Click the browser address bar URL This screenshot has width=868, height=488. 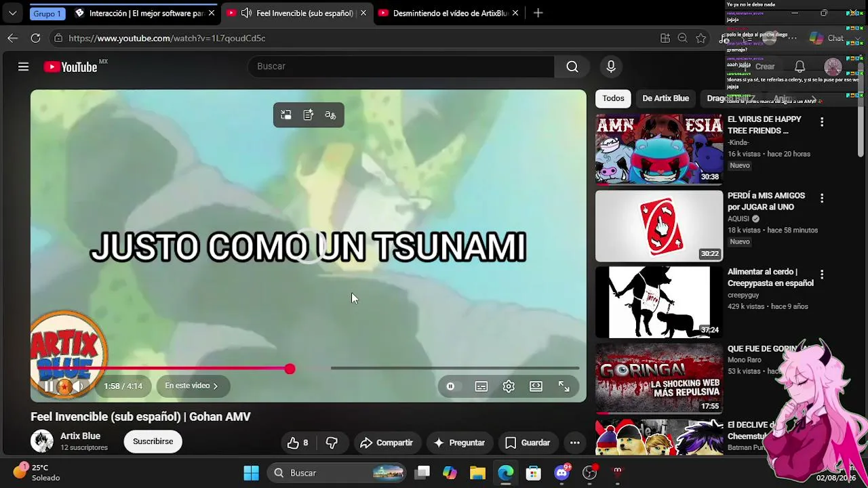(x=167, y=38)
